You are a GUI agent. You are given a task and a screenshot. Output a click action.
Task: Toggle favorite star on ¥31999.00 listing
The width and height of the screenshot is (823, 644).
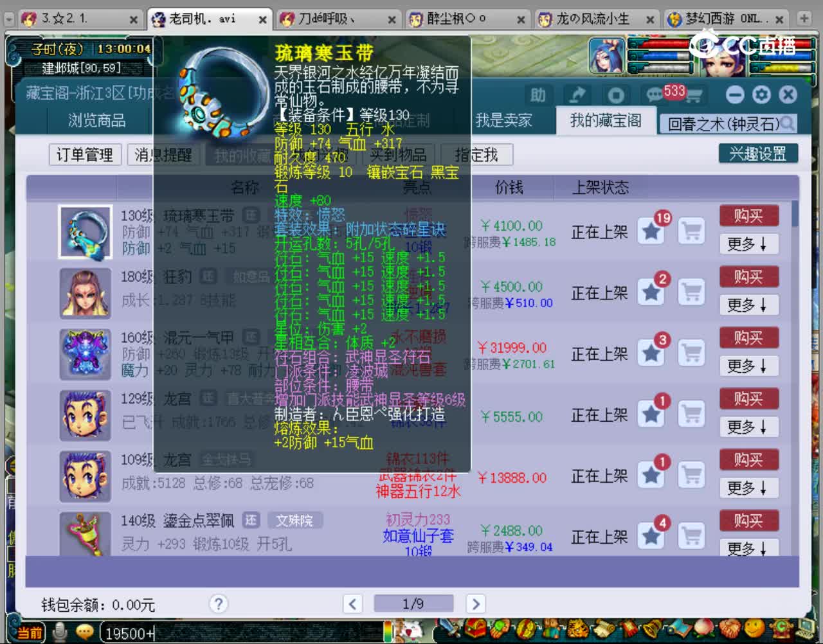coord(651,353)
